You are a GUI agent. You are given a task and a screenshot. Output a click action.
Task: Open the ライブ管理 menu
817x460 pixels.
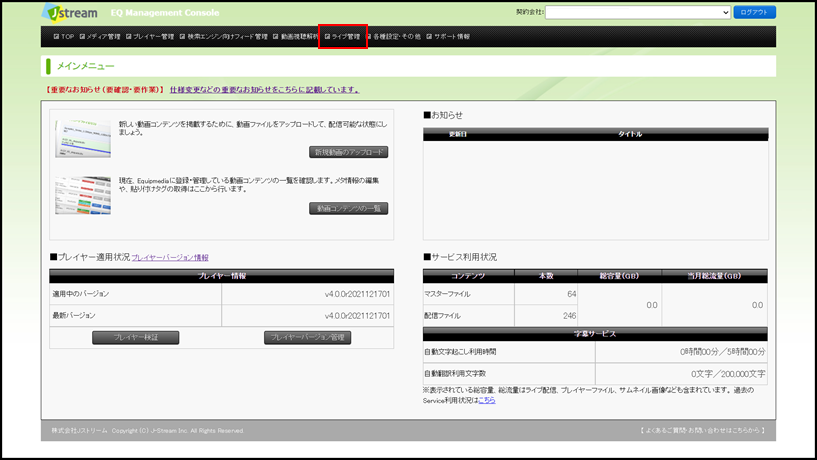343,37
